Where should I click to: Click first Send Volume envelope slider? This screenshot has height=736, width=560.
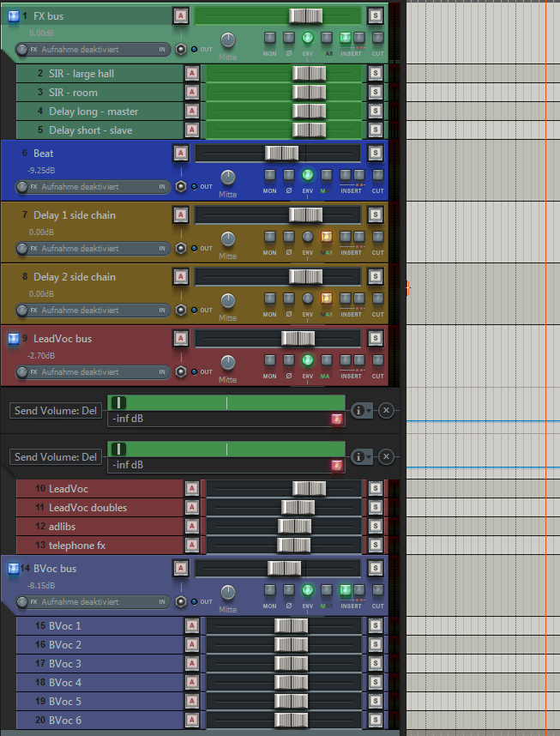(x=226, y=402)
